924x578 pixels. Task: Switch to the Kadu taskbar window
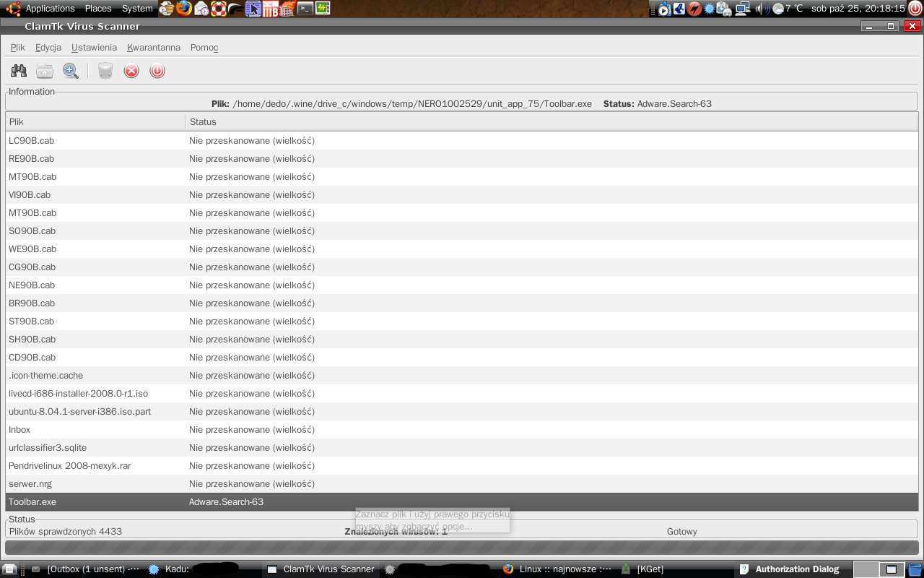point(202,569)
